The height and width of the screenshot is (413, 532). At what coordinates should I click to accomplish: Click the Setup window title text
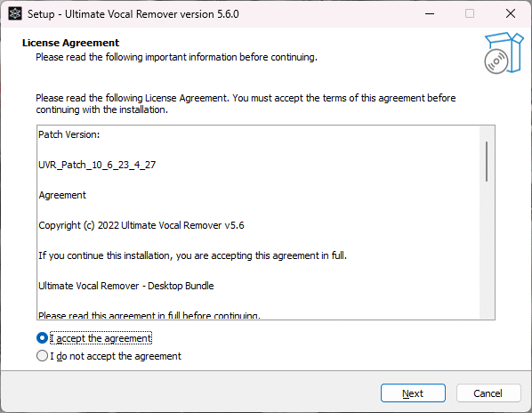coord(133,14)
